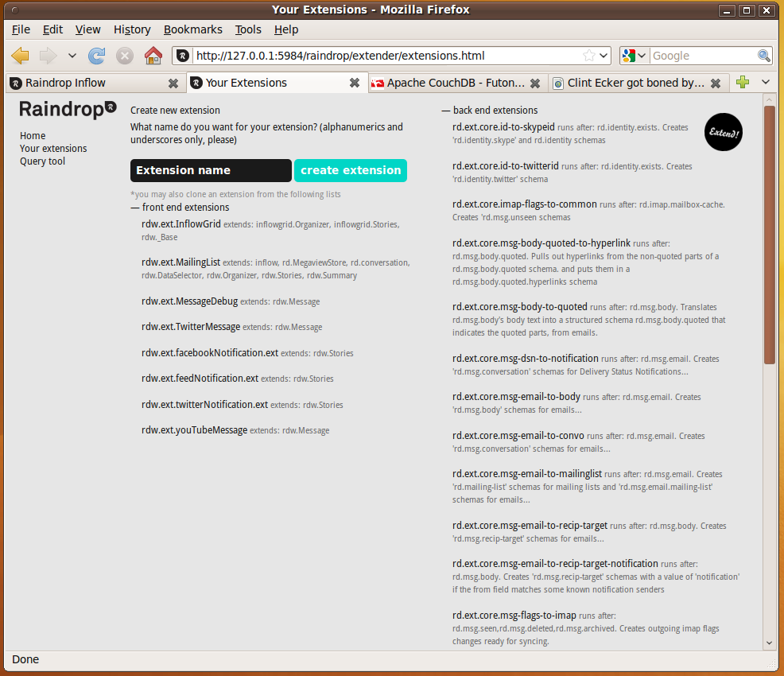Select the rdw.ext.youTubeMessage extension
The width and height of the screenshot is (784, 676).
pos(195,430)
